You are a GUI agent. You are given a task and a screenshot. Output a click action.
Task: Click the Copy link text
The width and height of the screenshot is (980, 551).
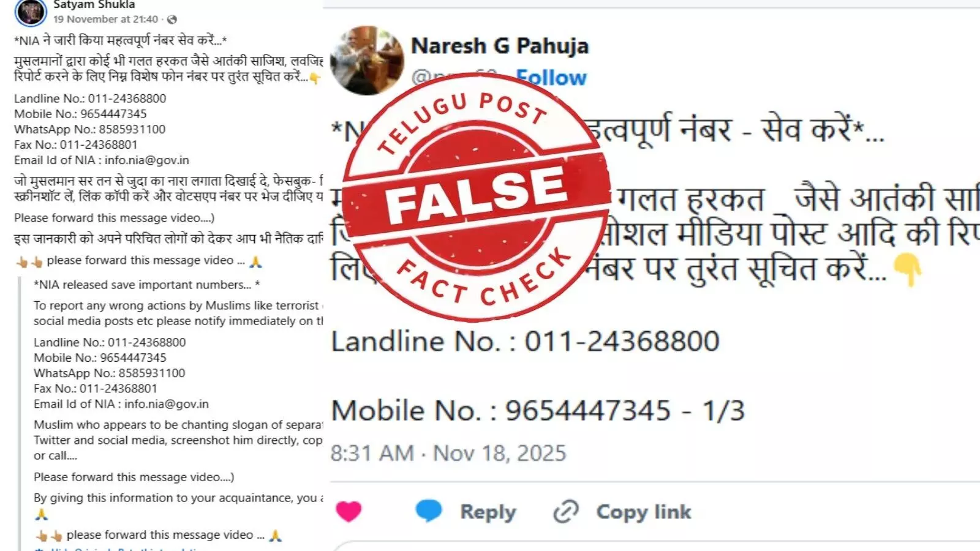pos(644,512)
